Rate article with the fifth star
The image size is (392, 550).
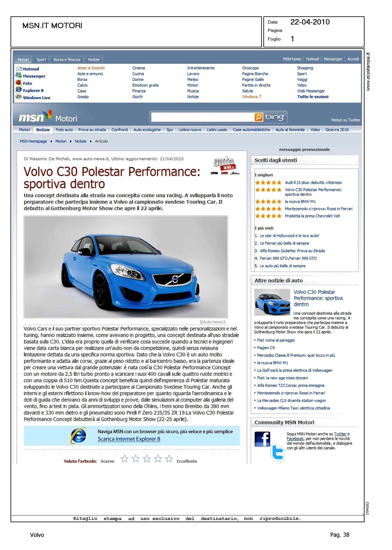click(x=169, y=459)
